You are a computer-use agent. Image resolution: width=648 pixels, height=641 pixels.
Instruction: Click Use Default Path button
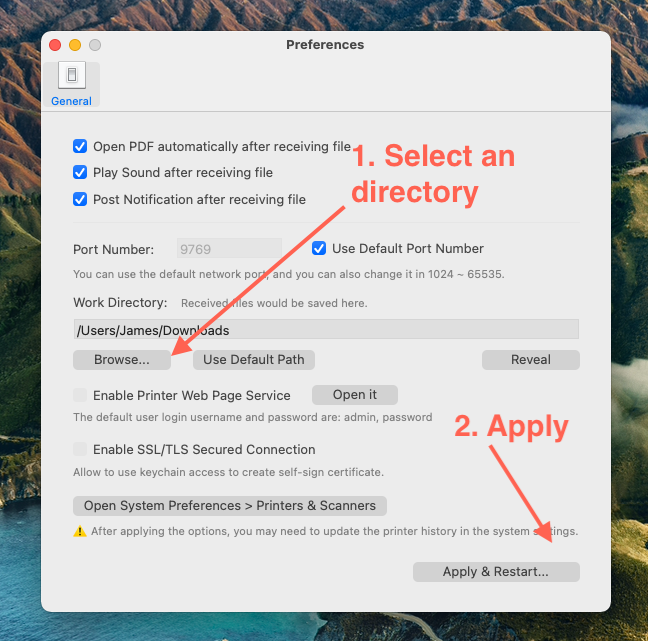pyautogui.click(x=254, y=360)
